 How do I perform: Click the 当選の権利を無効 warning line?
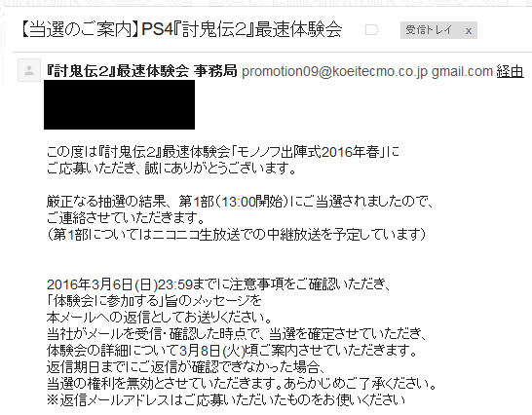[x=242, y=384]
